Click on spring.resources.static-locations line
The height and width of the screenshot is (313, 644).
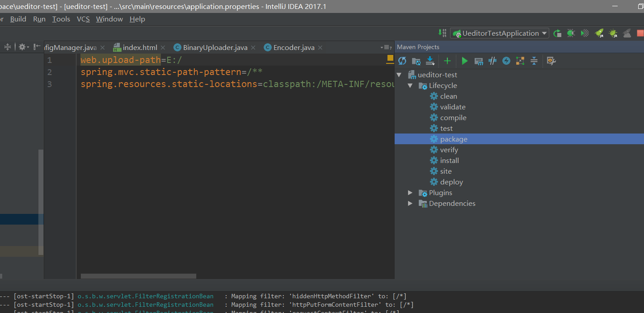point(237,84)
